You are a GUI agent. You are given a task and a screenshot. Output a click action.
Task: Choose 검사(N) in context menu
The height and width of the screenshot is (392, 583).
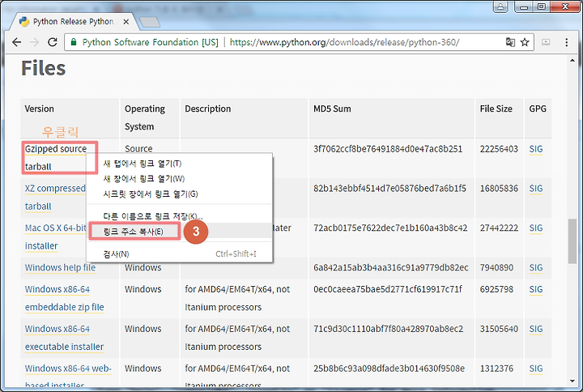179,254
